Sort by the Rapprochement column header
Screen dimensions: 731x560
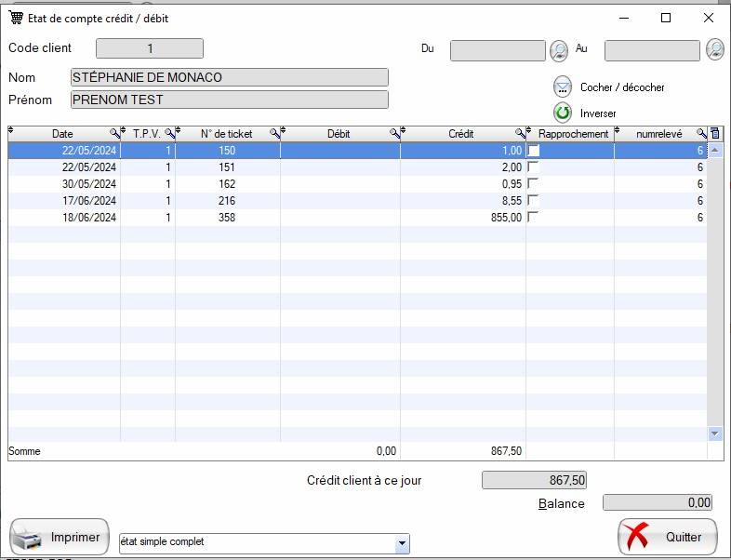pos(572,134)
